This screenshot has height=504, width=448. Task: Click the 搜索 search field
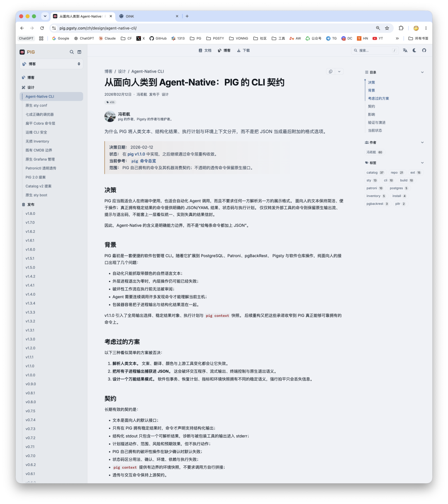pyautogui.click(x=375, y=50)
